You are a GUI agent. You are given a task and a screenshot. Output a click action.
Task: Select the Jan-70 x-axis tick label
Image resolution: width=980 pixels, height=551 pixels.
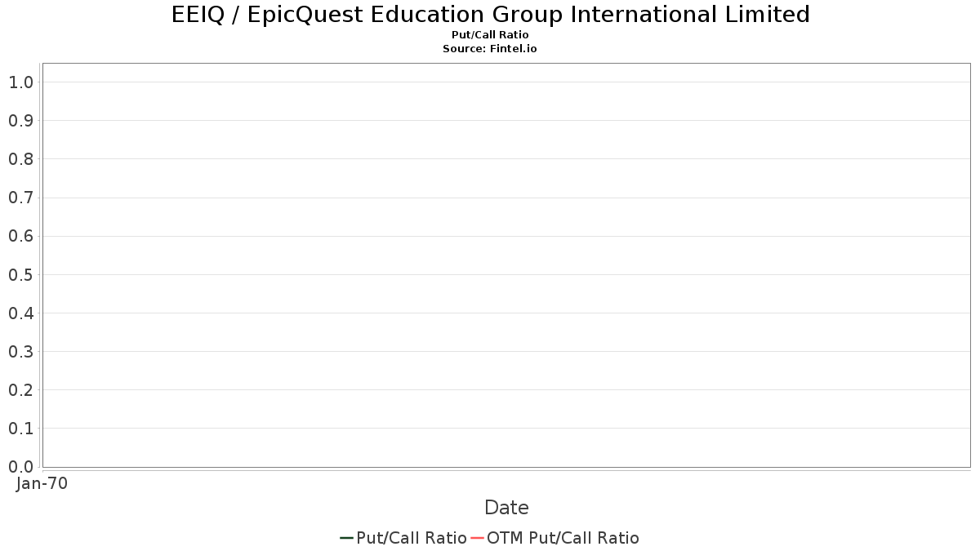pos(42,484)
